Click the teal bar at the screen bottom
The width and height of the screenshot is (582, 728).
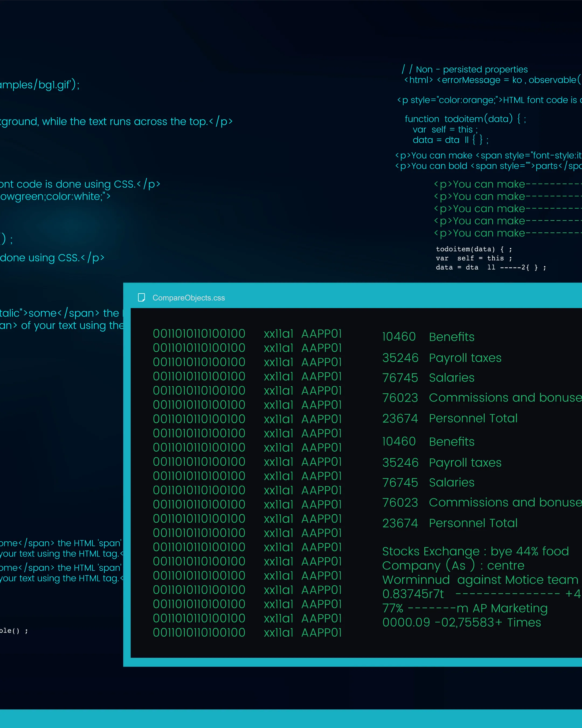point(291,718)
